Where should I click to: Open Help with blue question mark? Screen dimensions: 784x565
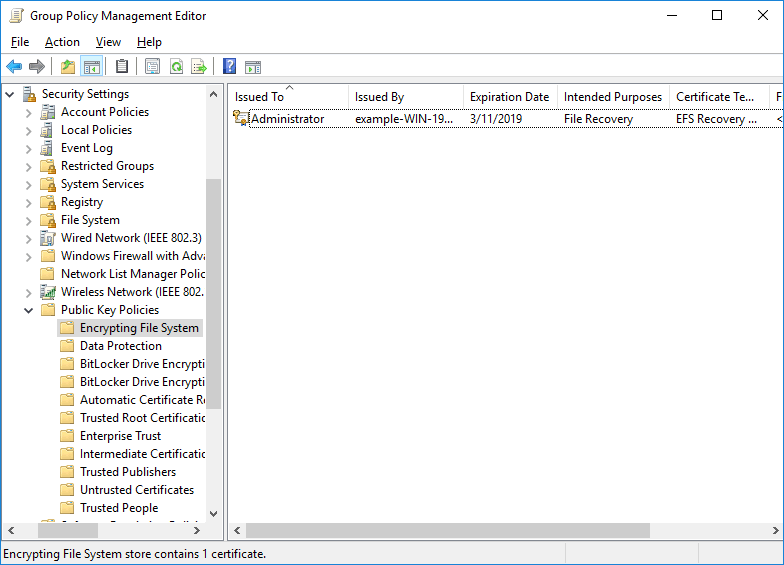230,66
